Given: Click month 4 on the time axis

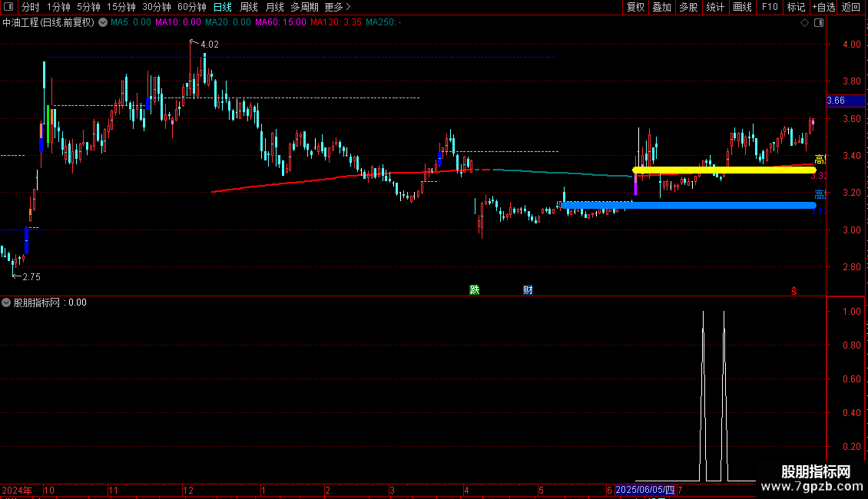Looking at the screenshot, I should tap(467, 490).
